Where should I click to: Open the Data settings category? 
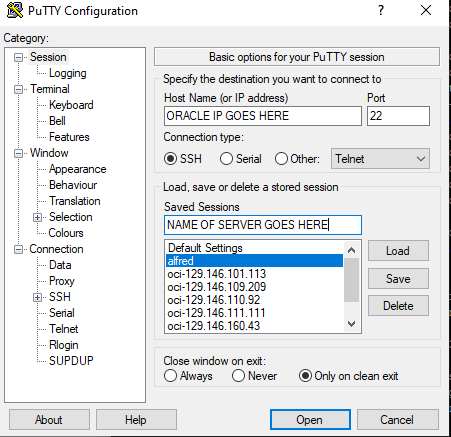coord(60,265)
